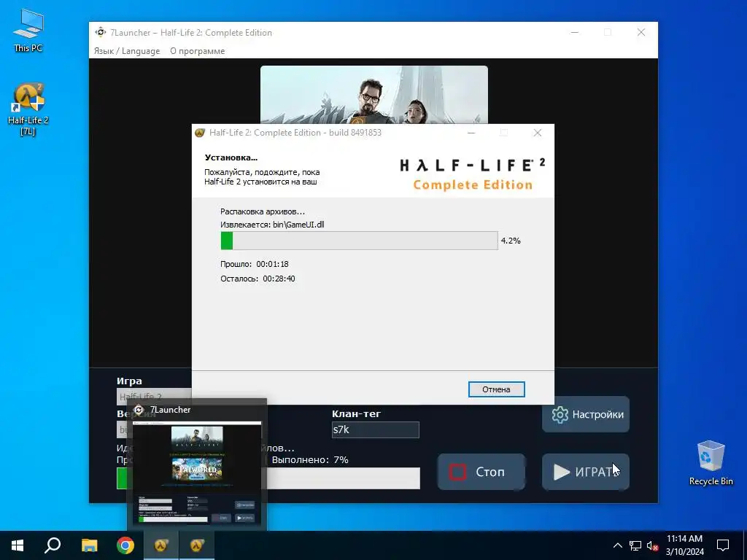Click the 7Launcher title bar icon
The width and height of the screenshot is (747, 560).
101,32
